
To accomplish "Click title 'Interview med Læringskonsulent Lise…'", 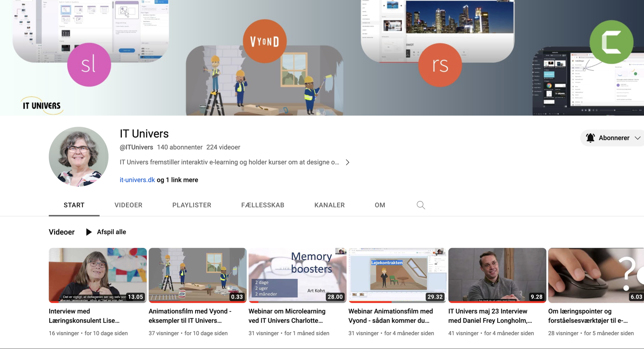I will click(x=84, y=316).
